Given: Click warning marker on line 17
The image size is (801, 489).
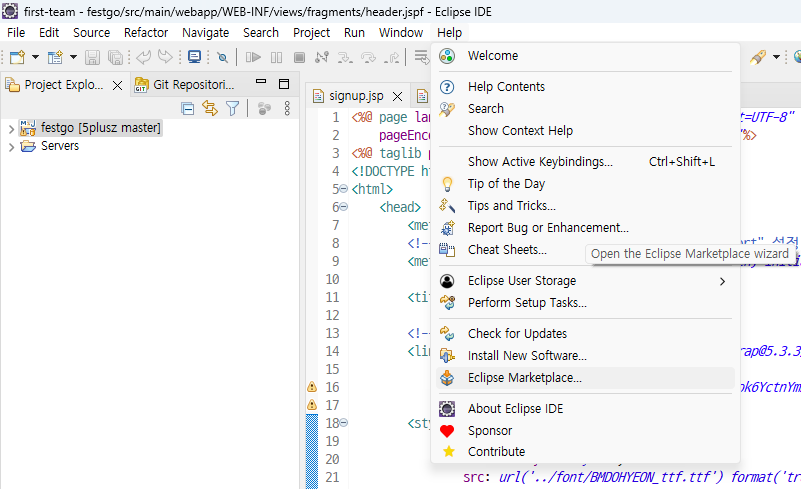Looking at the screenshot, I should pos(312,405).
